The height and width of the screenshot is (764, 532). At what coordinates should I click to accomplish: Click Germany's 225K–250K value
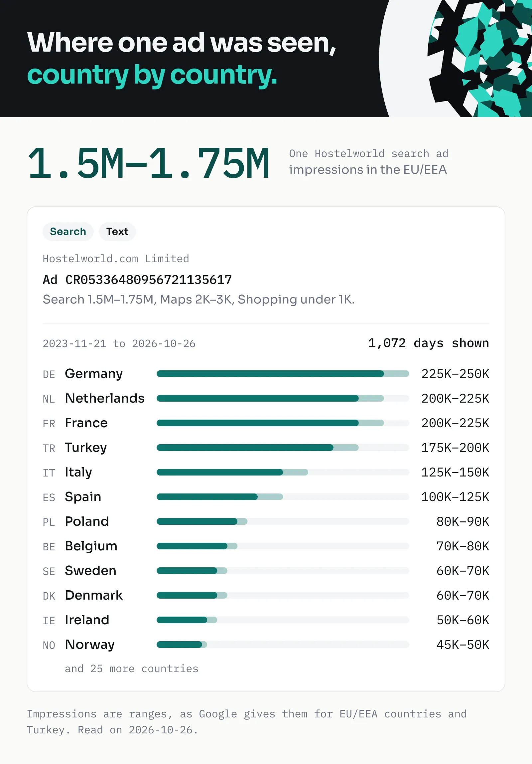tap(455, 374)
